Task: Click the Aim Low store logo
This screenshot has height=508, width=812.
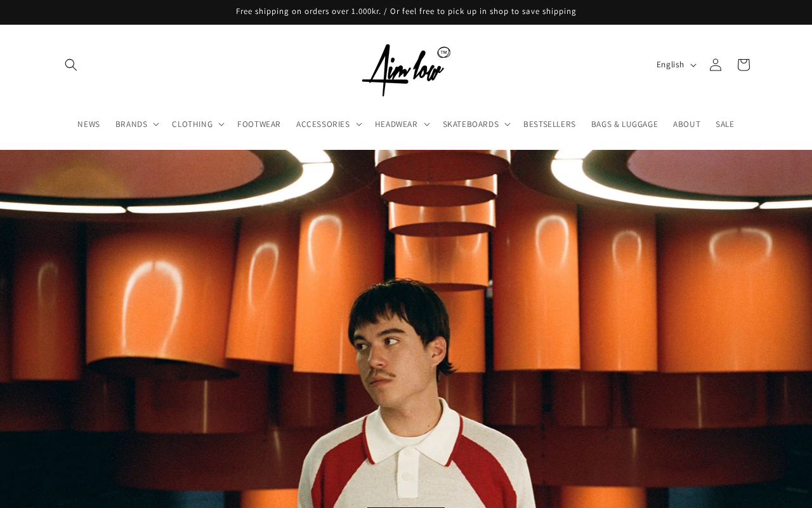Action: [406, 70]
